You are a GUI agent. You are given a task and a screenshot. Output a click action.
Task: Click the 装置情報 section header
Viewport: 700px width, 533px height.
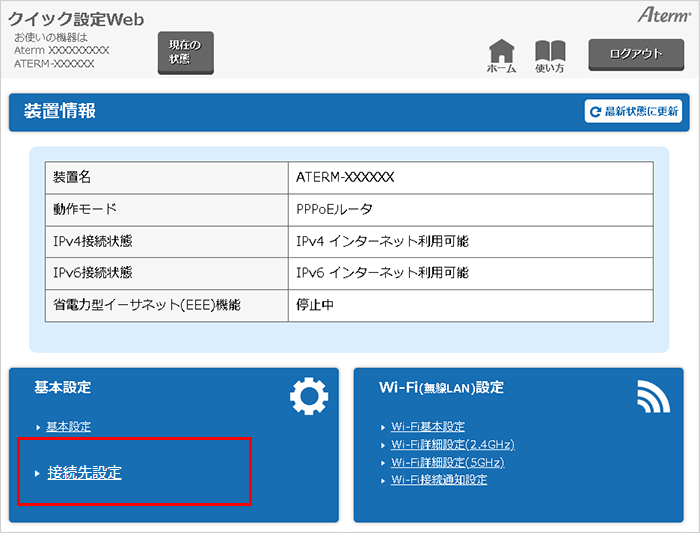coord(60,112)
